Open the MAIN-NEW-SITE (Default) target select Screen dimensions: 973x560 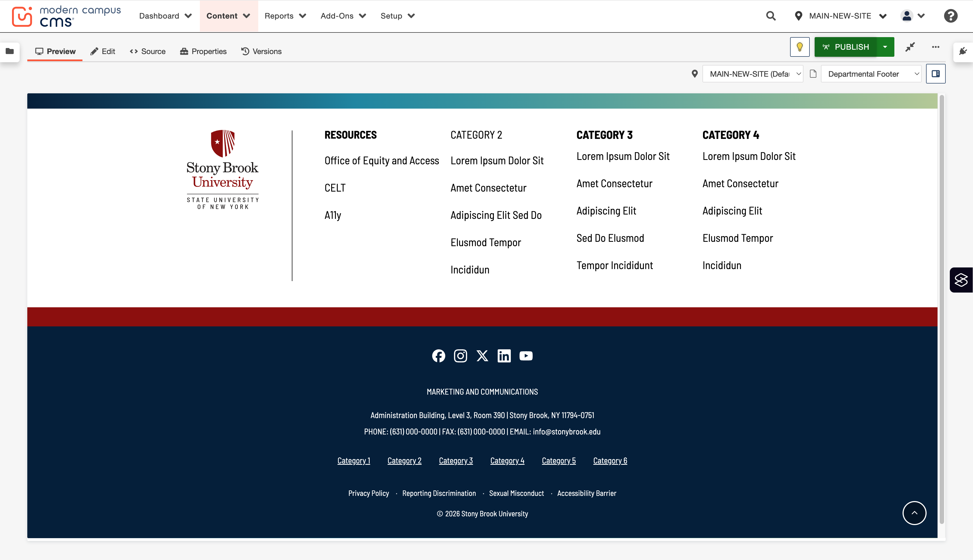pyautogui.click(x=752, y=73)
